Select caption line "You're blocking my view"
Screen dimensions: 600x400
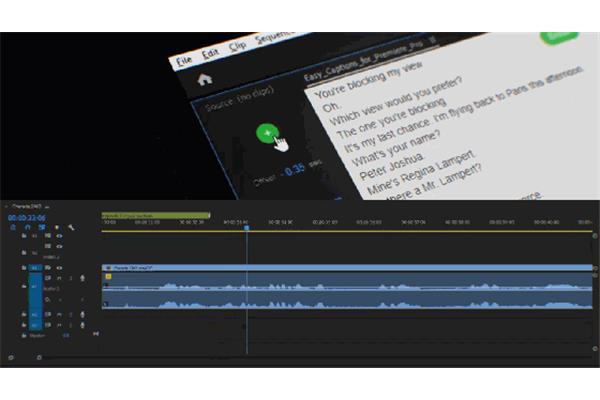[x=368, y=78]
